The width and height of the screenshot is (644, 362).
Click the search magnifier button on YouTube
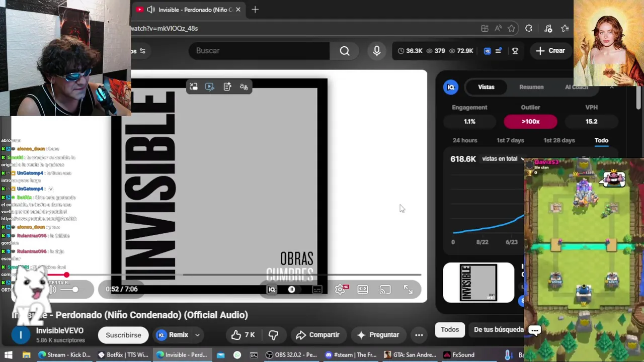tap(345, 51)
